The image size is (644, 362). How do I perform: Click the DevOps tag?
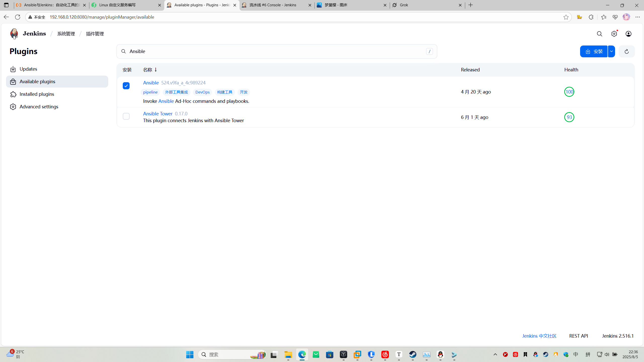tap(203, 92)
